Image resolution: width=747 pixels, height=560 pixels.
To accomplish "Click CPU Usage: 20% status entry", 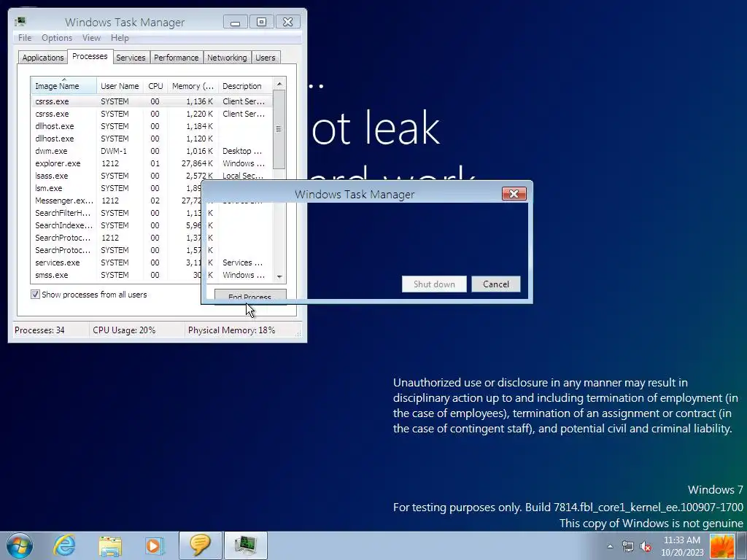I will (x=124, y=330).
